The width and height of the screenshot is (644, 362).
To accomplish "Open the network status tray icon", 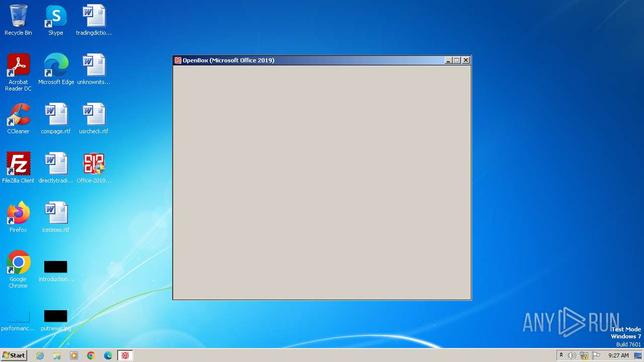I will tap(584, 355).
